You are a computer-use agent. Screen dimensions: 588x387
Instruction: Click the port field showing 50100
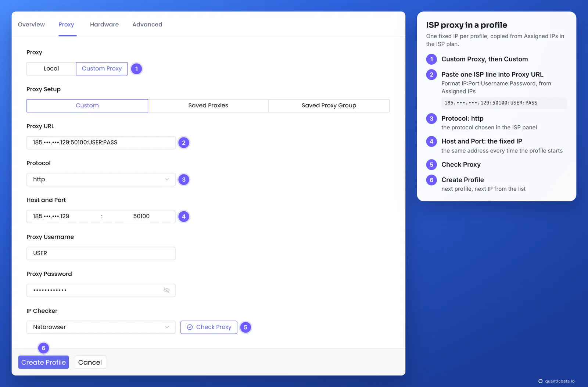click(141, 216)
